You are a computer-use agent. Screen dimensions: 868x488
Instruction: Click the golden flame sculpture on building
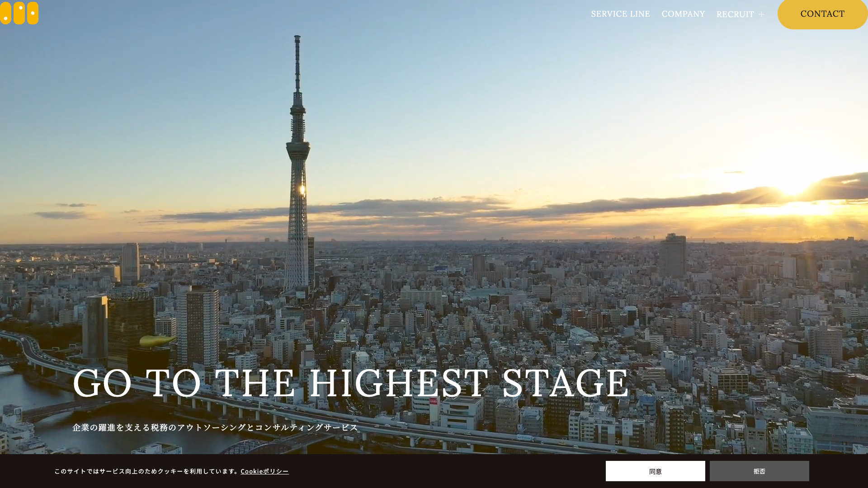pos(157,341)
